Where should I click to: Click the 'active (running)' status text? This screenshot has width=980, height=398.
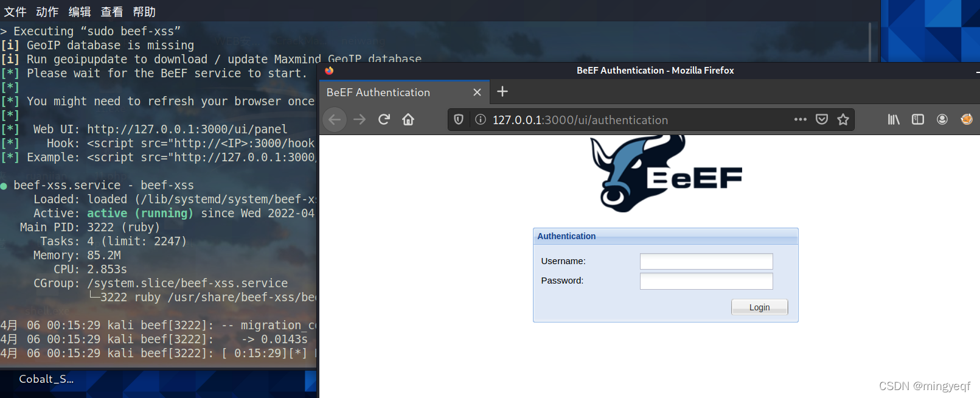[x=140, y=213]
